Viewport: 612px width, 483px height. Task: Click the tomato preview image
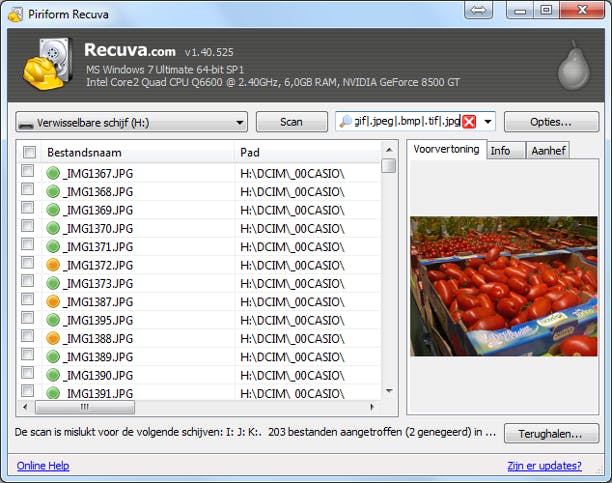503,286
